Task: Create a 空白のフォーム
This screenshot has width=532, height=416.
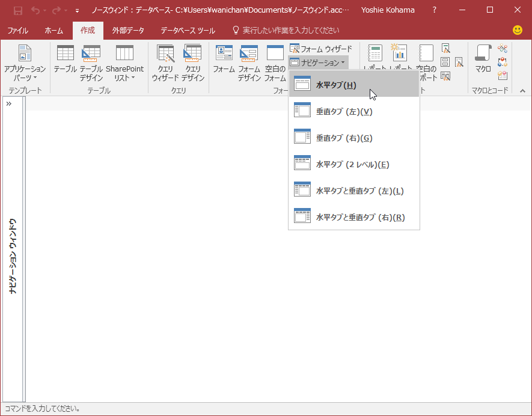Action: point(275,64)
